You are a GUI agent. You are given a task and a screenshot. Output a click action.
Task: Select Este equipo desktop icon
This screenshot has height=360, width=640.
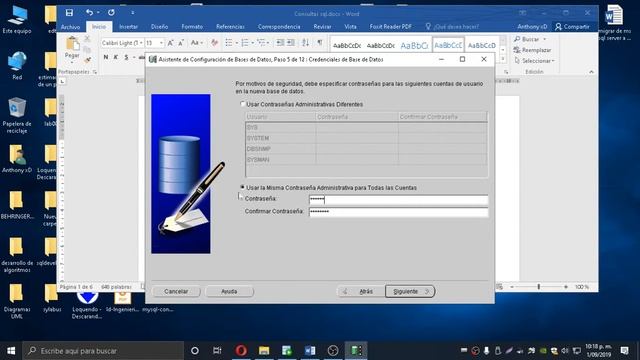tap(17, 20)
